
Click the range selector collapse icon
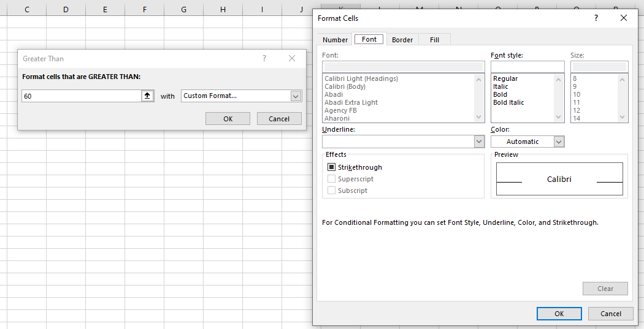coord(147,96)
